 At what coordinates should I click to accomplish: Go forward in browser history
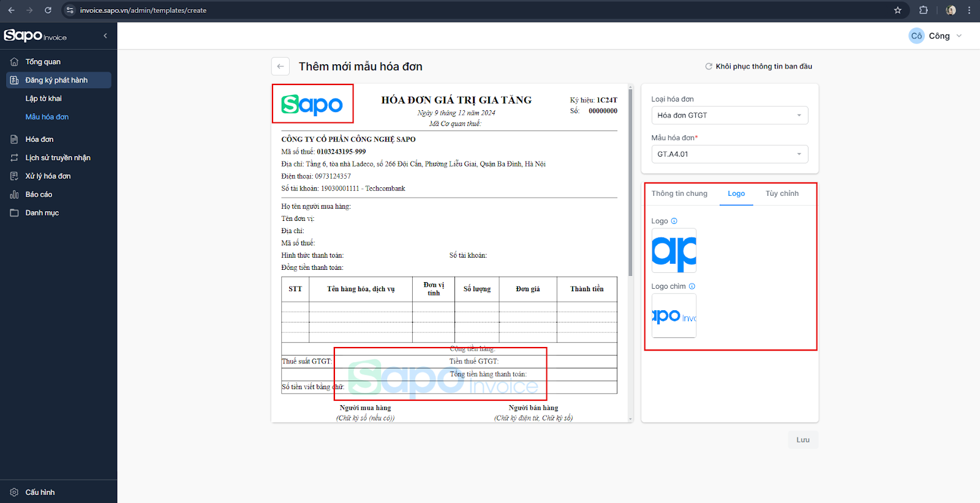pos(29,10)
